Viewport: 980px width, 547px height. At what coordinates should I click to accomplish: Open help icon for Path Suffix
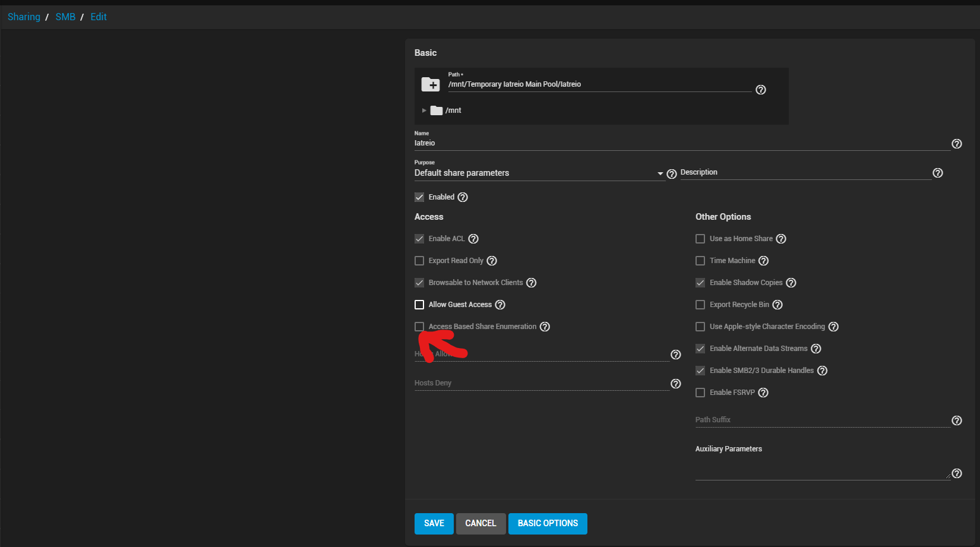(957, 420)
